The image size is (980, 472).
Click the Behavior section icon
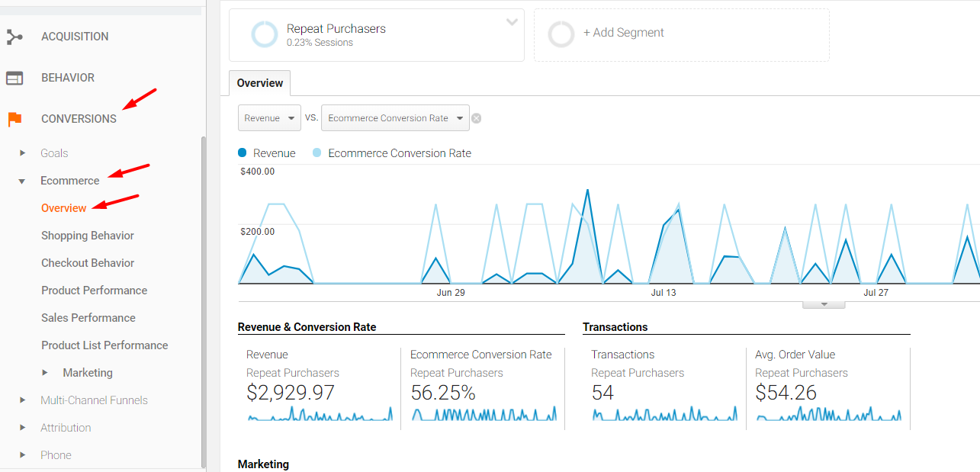pyautogui.click(x=14, y=78)
